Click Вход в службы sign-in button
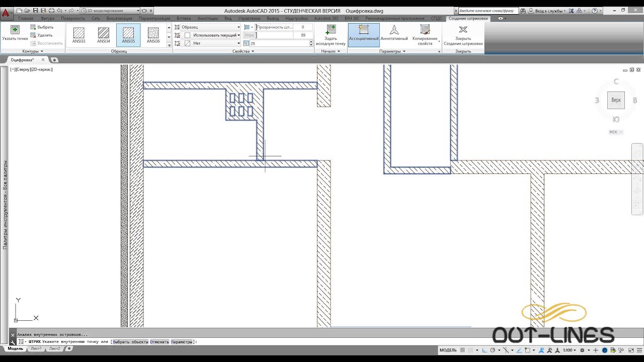Image resolution: width=644 pixels, height=362 pixels. pyautogui.click(x=547, y=11)
